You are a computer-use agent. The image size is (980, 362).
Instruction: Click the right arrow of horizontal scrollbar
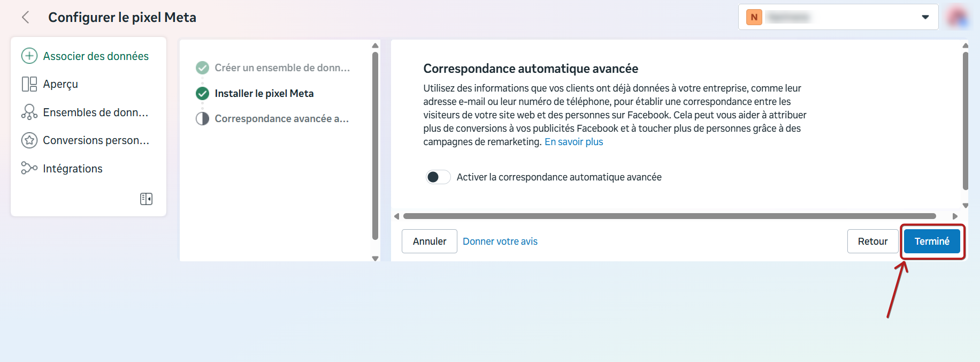pos(955,216)
